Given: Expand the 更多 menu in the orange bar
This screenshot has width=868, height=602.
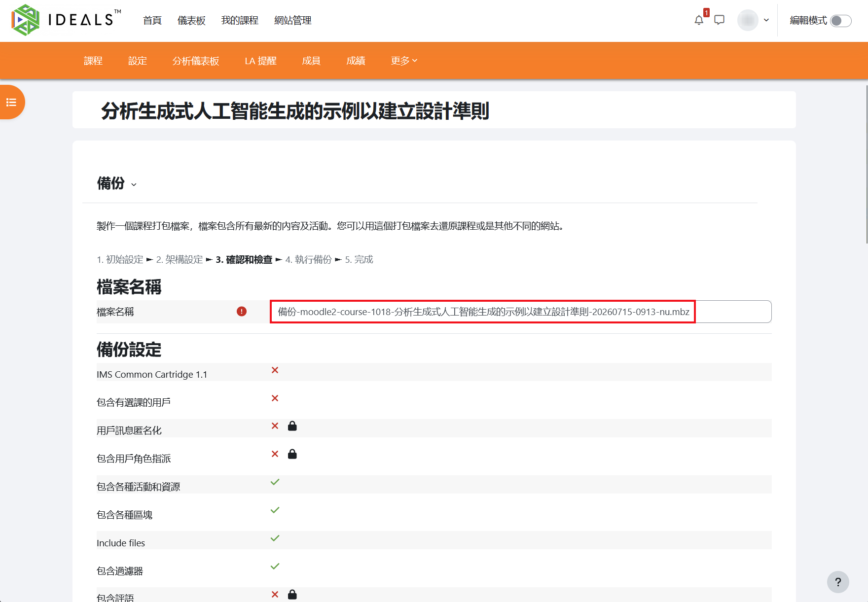Looking at the screenshot, I should click(x=404, y=61).
